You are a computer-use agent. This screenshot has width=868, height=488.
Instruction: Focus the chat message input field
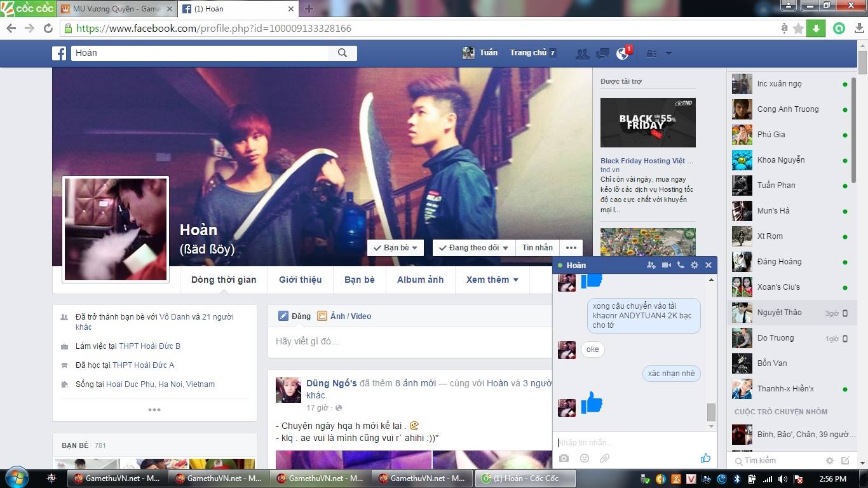634,442
